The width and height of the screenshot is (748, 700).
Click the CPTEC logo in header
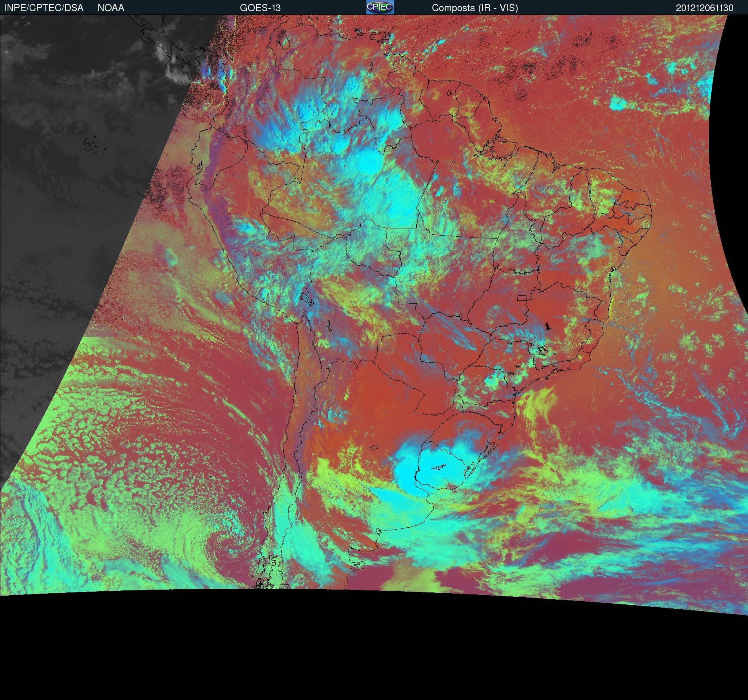(380, 7)
